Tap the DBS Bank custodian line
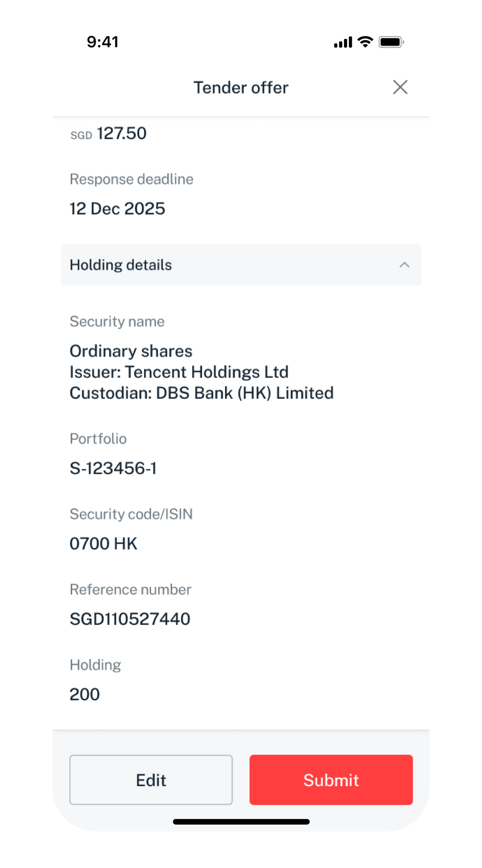This screenshot has height=868, width=482. [201, 393]
